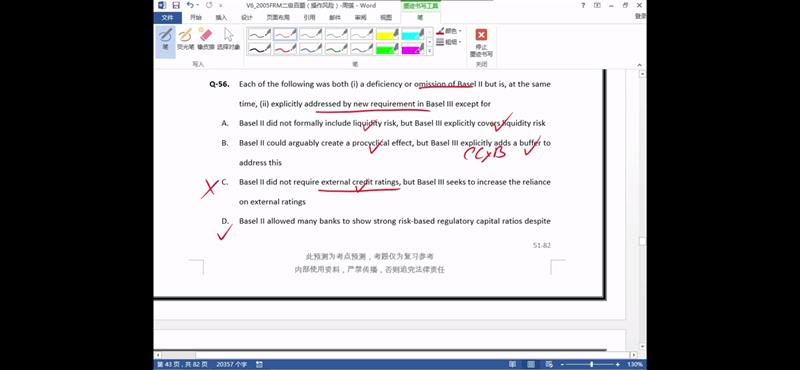Click the Stop Inking red X button
The width and height of the screenshot is (800, 370).
pos(481,42)
